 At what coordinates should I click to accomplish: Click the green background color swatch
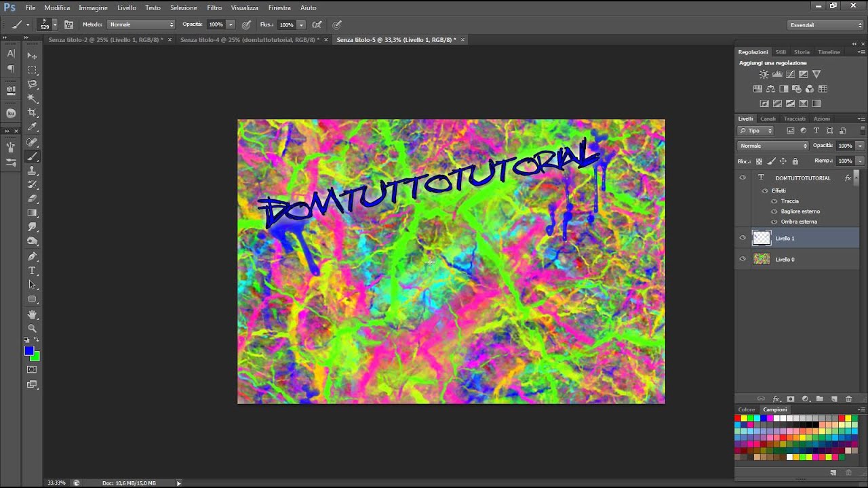click(37, 357)
